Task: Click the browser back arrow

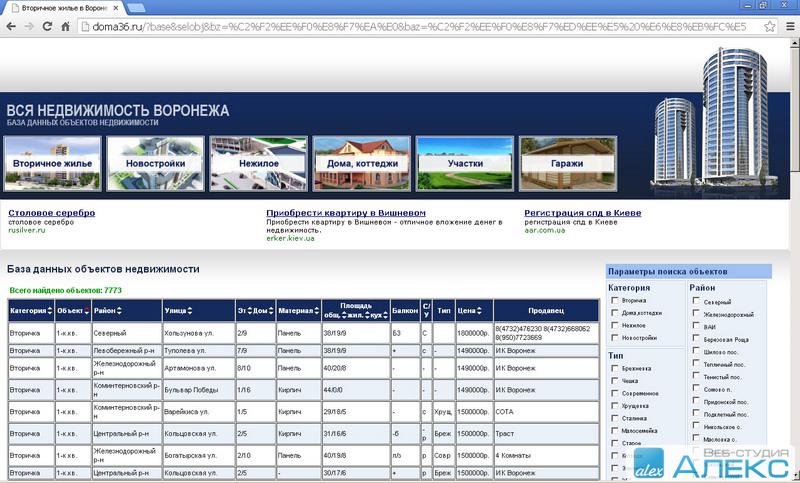Action: (10, 26)
